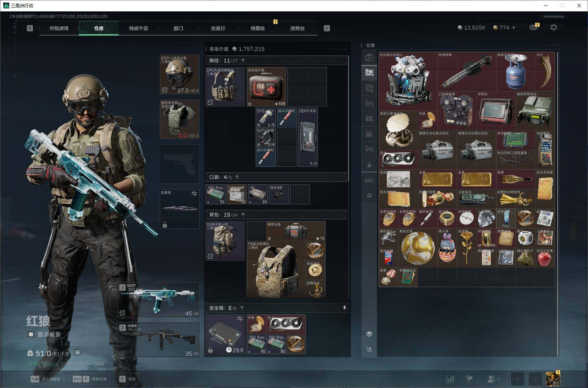
Task: Click the auto-organize icon at warehouse bottom
Action: tap(369, 349)
